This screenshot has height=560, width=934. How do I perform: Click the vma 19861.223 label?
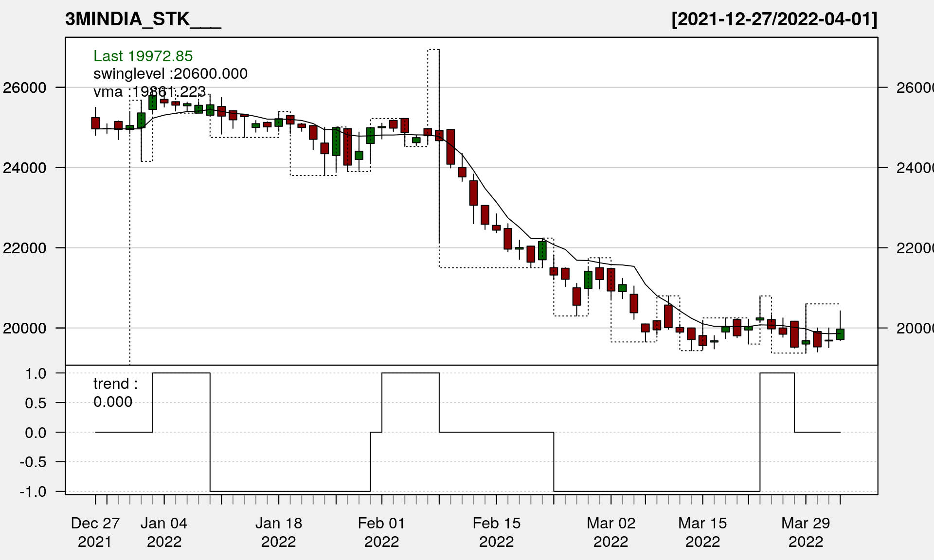(x=149, y=91)
